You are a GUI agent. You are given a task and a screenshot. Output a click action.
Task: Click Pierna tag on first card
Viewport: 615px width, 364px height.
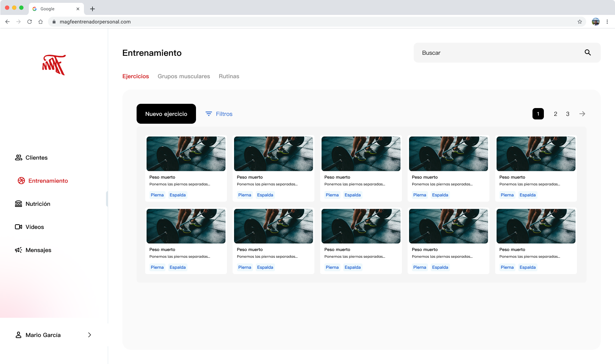pyautogui.click(x=157, y=195)
